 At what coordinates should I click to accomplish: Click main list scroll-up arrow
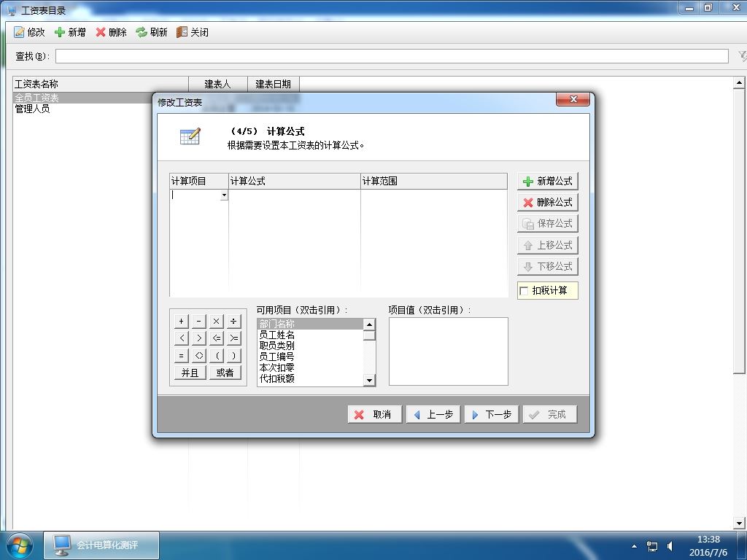click(739, 83)
